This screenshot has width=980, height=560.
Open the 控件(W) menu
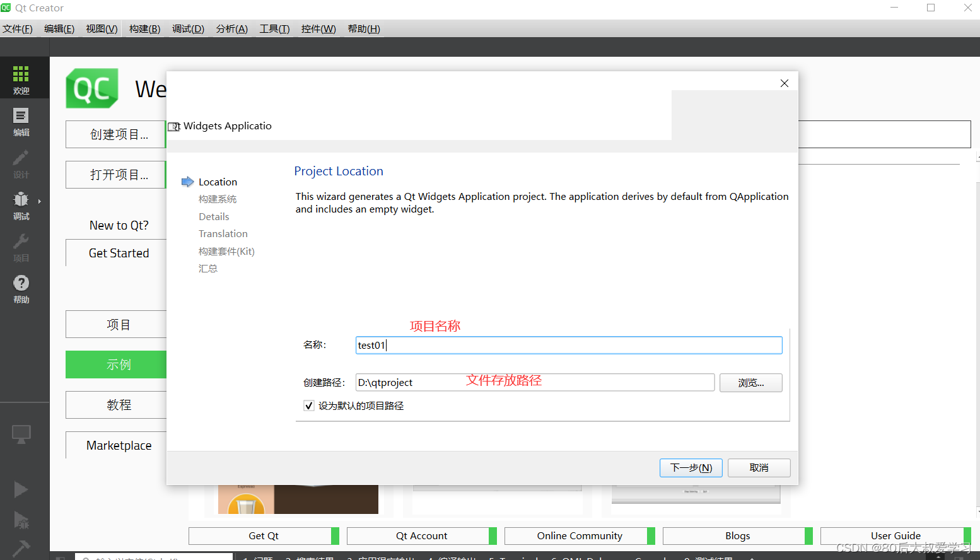(x=318, y=29)
